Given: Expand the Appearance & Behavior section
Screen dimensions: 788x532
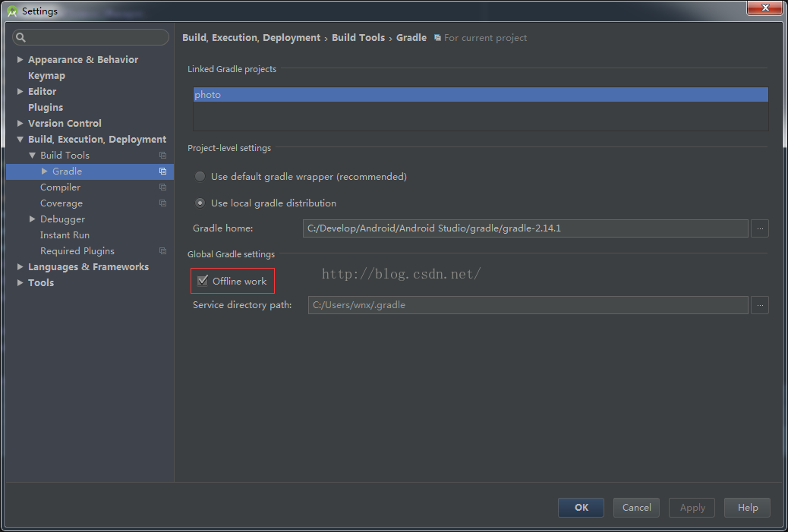Looking at the screenshot, I should coord(20,60).
